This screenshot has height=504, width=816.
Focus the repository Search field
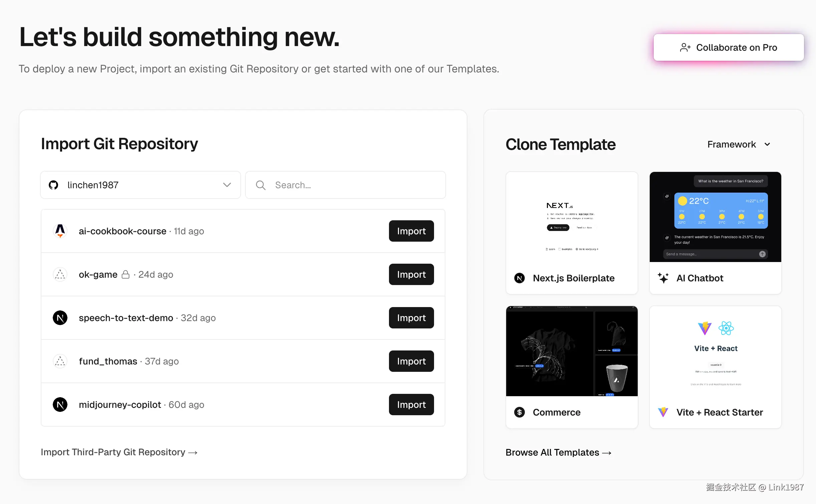point(346,185)
